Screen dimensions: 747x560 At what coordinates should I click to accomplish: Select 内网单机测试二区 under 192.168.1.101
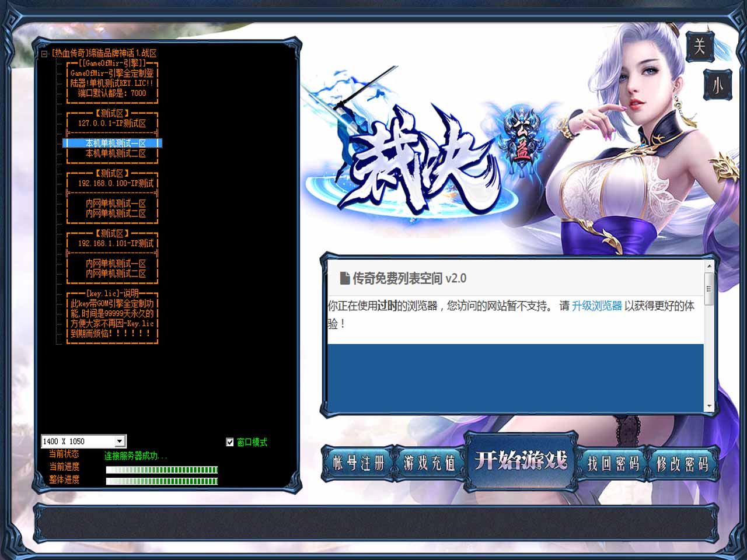coord(115,274)
